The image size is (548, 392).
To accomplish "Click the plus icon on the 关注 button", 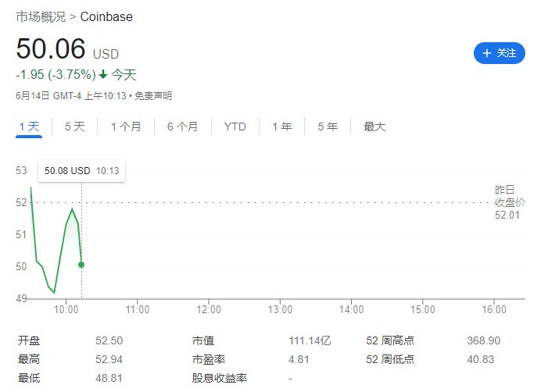I will pyautogui.click(x=487, y=53).
